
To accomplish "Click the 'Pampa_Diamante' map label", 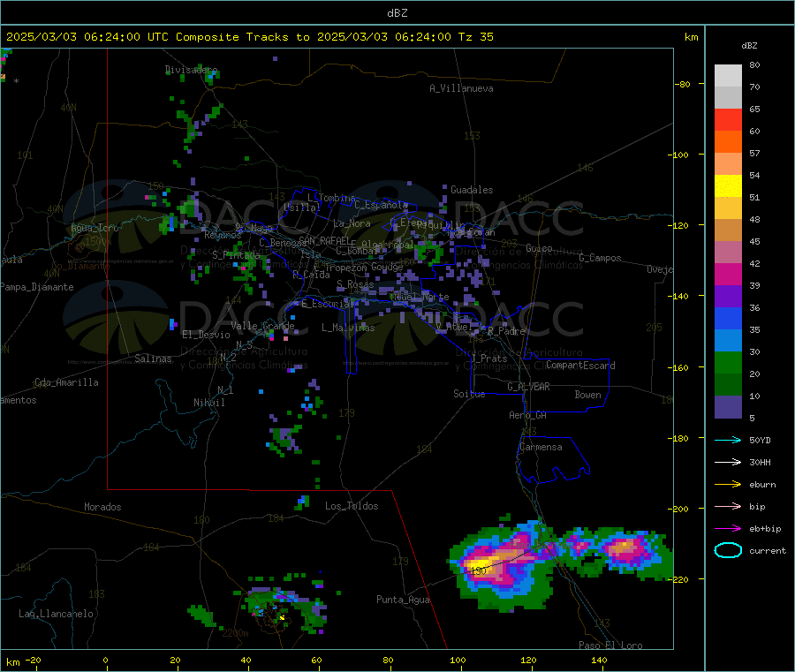I will coord(36,287).
